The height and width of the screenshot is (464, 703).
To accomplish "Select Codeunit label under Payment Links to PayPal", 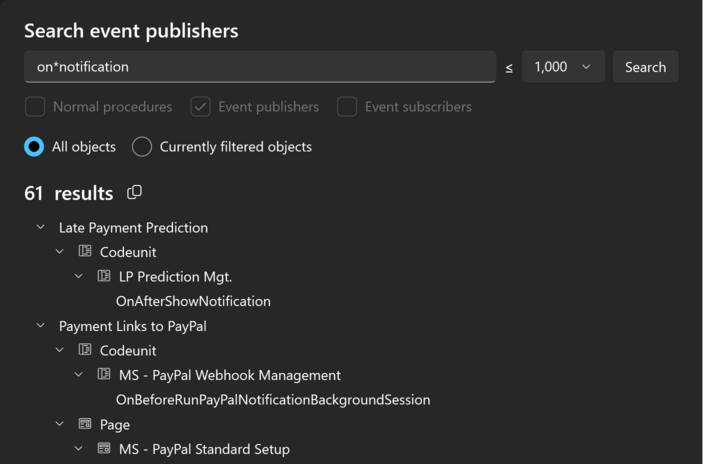I will [x=128, y=351].
